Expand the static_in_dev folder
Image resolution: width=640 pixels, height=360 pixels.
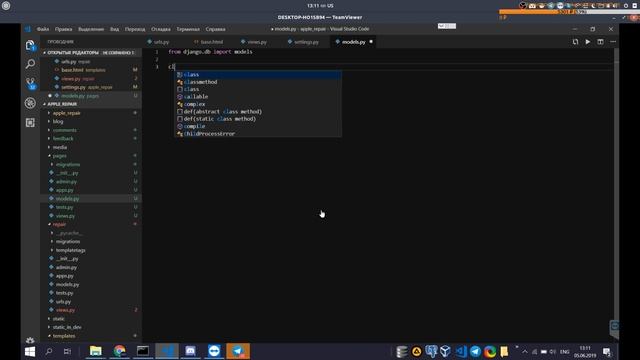(67, 327)
